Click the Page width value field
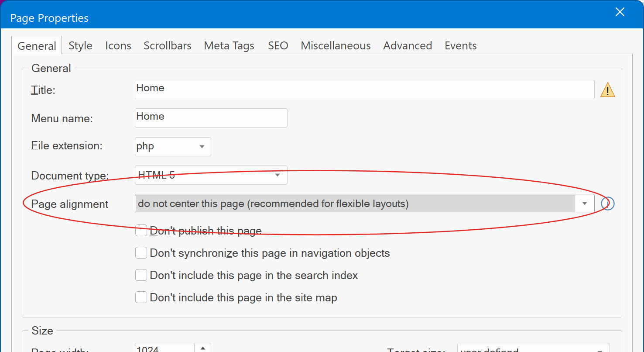The height and width of the screenshot is (352, 644). point(164,348)
